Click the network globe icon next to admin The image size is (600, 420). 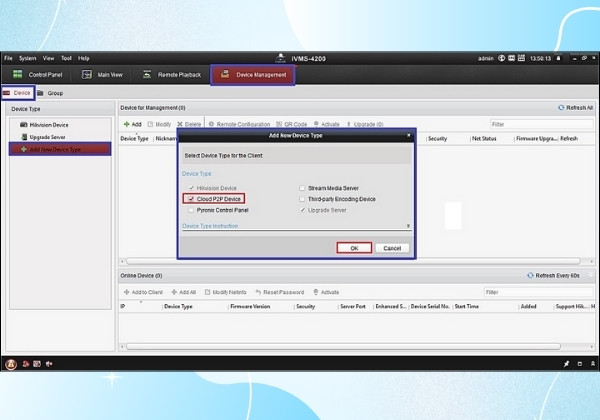pos(502,58)
